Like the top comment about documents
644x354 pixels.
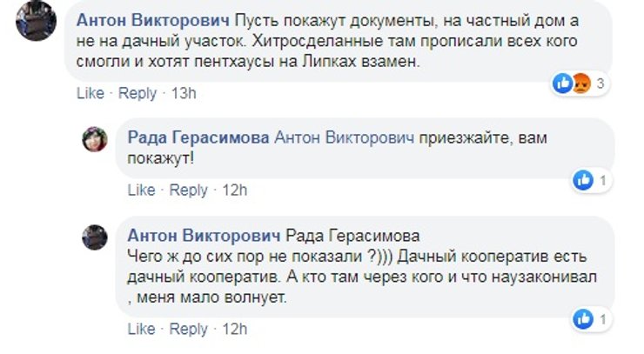pos(90,93)
